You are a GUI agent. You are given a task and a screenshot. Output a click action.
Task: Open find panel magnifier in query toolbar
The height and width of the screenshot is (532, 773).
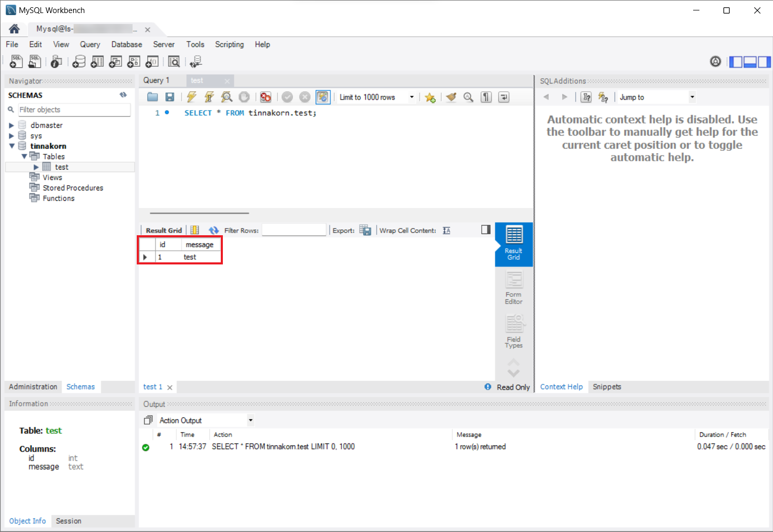(x=468, y=97)
